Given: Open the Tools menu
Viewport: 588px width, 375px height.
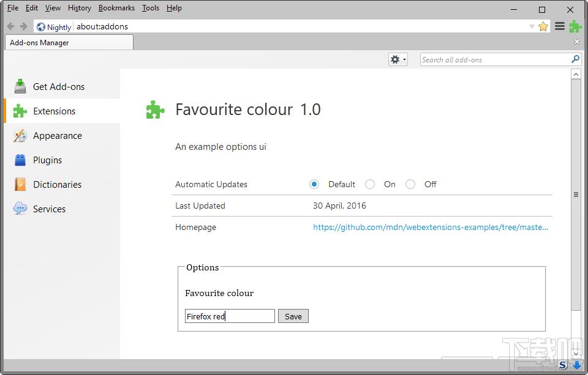Looking at the screenshot, I should tap(151, 8).
